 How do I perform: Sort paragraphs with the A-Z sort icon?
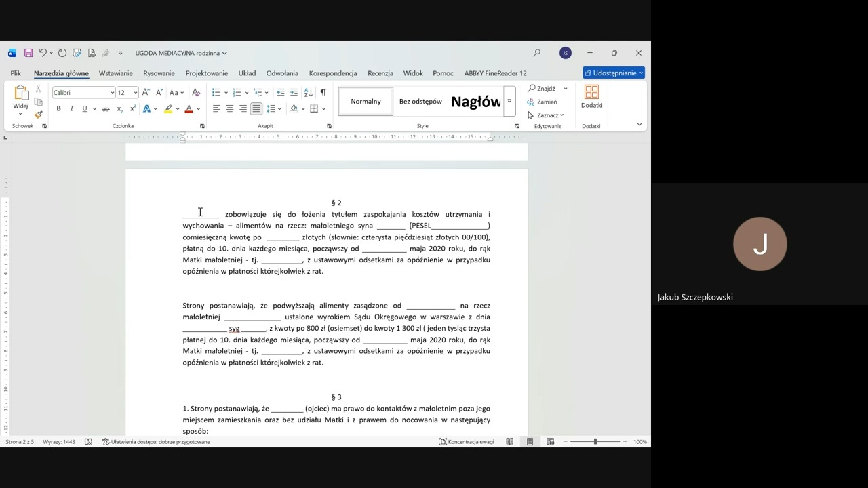[x=308, y=92]
